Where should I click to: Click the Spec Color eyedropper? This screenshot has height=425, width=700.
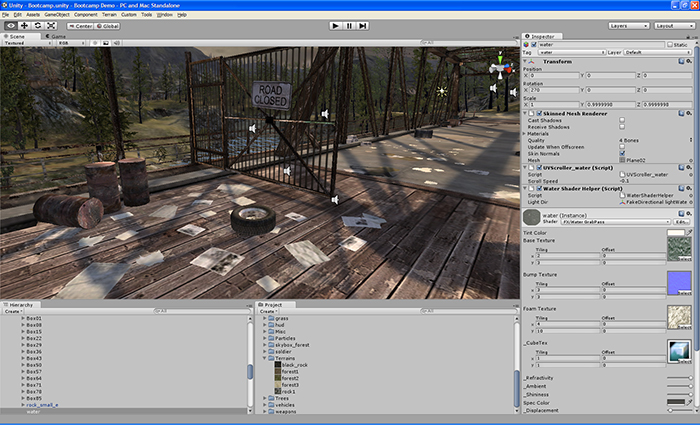tap(689, 402)
